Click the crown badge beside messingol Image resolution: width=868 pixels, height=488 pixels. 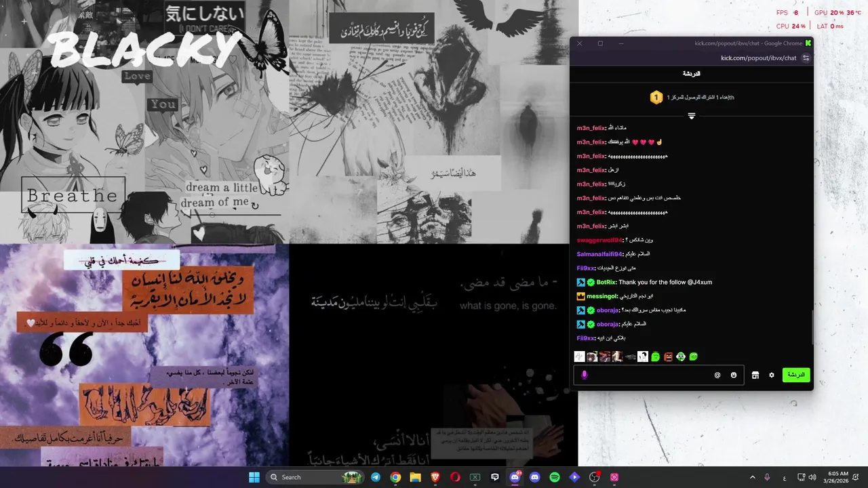[x=580, y=296]
